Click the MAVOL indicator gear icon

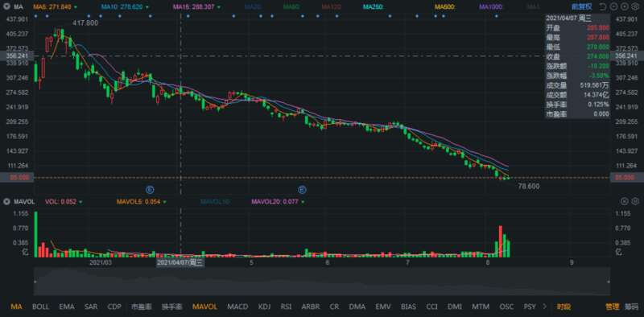(7, 202)
